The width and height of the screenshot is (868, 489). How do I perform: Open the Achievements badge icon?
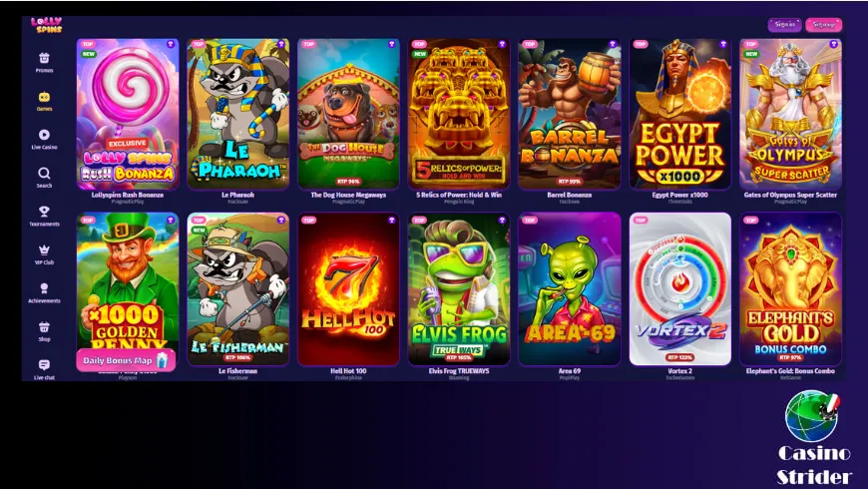tap(44, 288)
